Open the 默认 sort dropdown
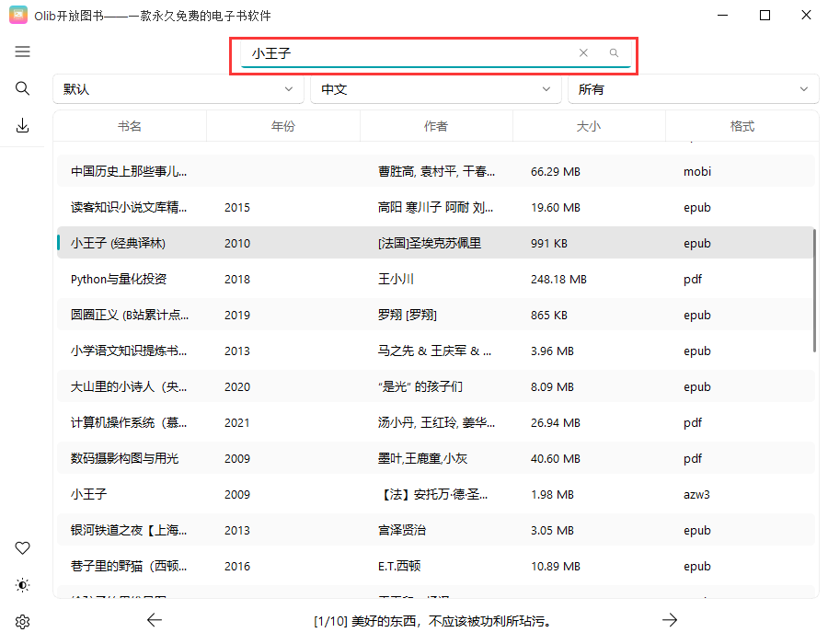 pos(178,89)
